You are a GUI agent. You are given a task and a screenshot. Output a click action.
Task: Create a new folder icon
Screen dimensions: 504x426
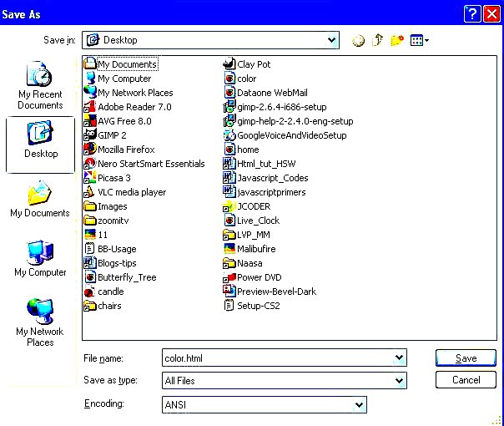click(x=397, y=41)
